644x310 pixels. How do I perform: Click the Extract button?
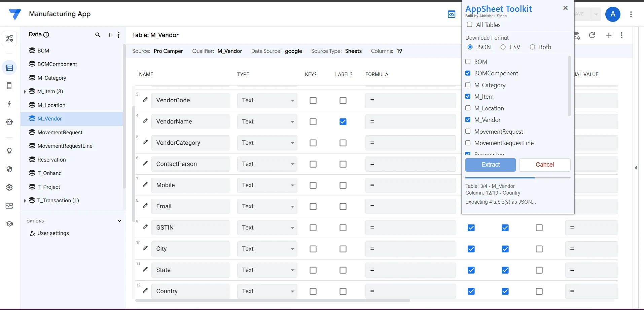490,165
